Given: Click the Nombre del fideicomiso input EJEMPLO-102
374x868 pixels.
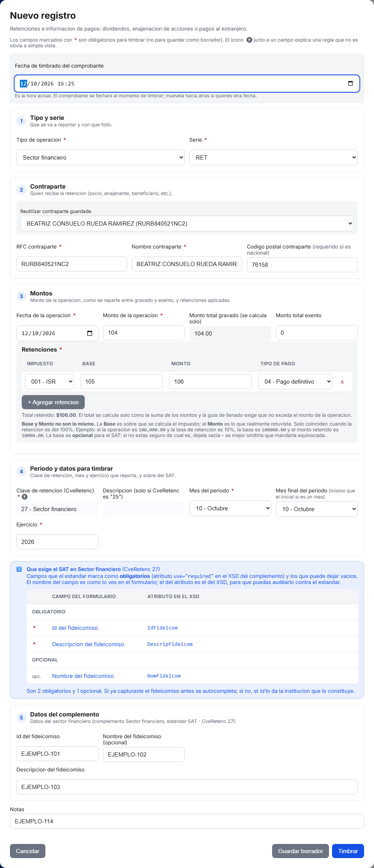Looking at the screenshot, I should click(x=144, y=755).
